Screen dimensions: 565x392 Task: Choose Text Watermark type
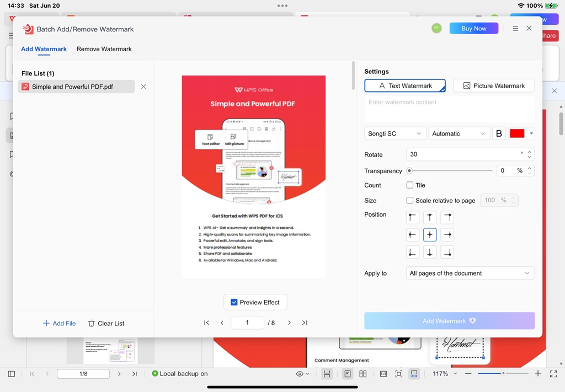coord(404,85)
